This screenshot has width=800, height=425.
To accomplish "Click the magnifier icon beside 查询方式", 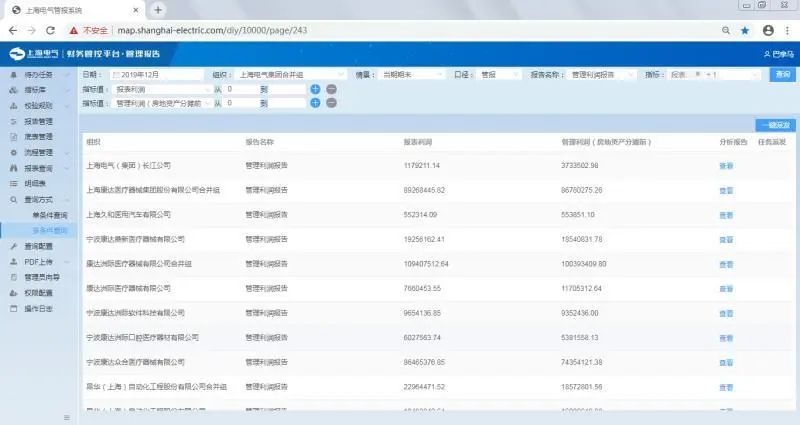I will click(x=14, y=199).
